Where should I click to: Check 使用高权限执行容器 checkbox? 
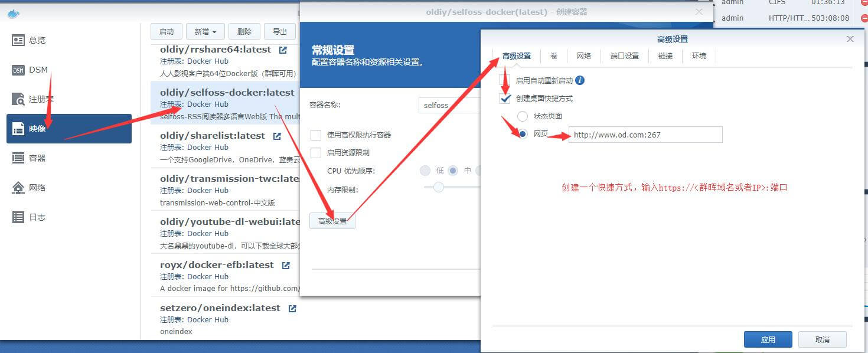(x=316, y=135)
